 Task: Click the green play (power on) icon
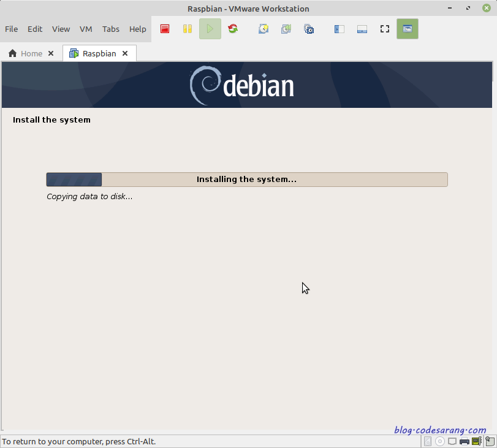coord(210,29)
